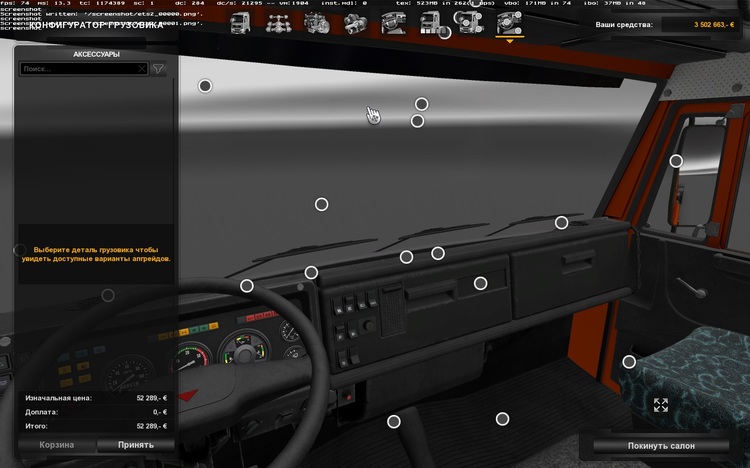The height and width of the screenshot is (468, 750).
Task: Open the accessory filter funnel
Action: [158, 69]
